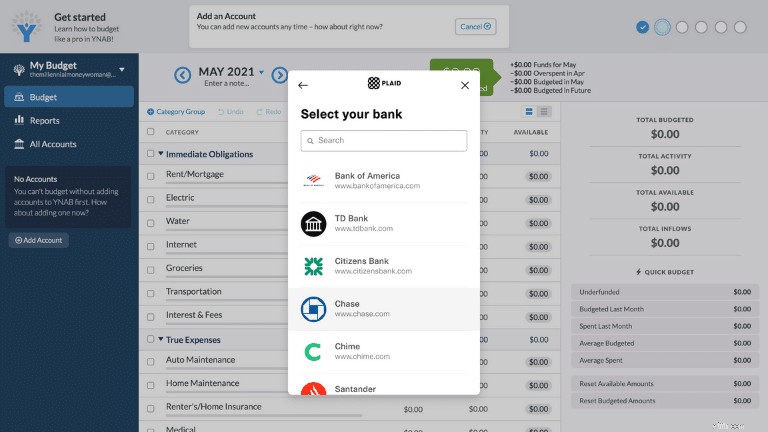Check the Electric row checkbox
This screenshot has width=768, height=432.
(x=150, y=200)
